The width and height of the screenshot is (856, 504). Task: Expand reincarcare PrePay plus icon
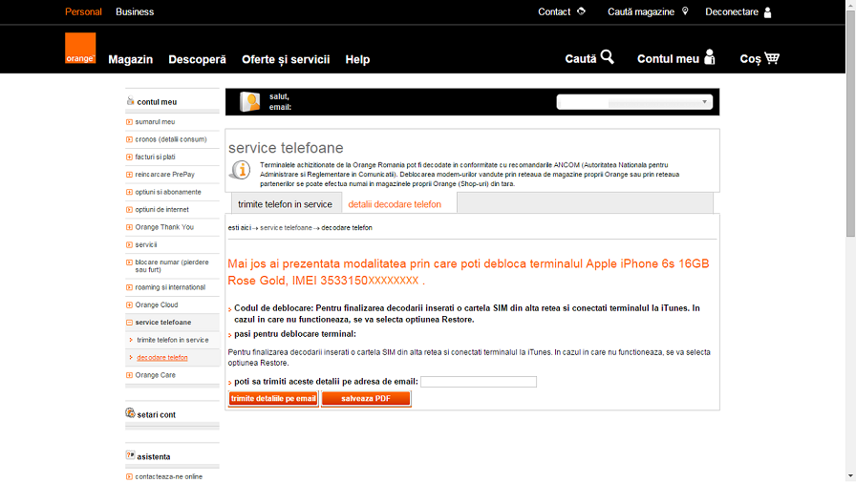pos(129,175)
